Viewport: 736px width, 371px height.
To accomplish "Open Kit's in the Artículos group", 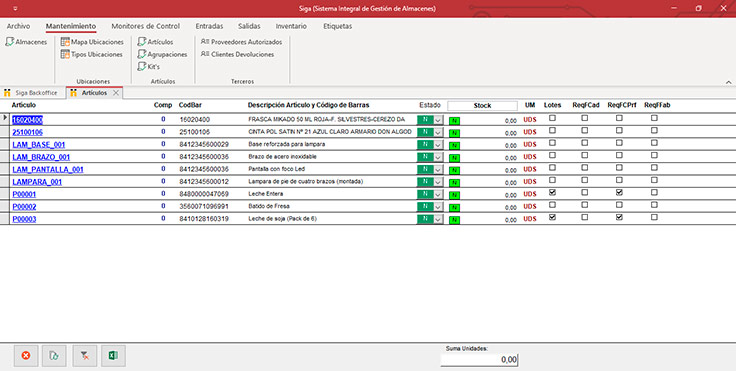I will coord(149,67).
